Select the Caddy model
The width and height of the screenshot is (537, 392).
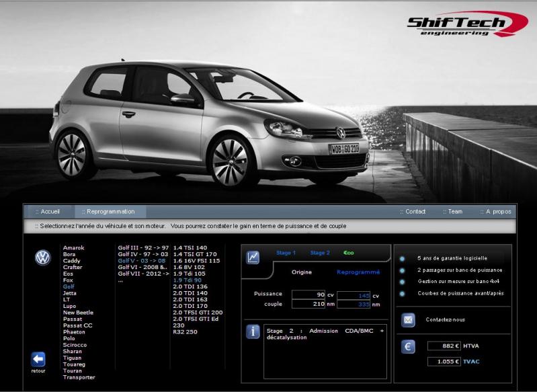click(x=71, y=261)
